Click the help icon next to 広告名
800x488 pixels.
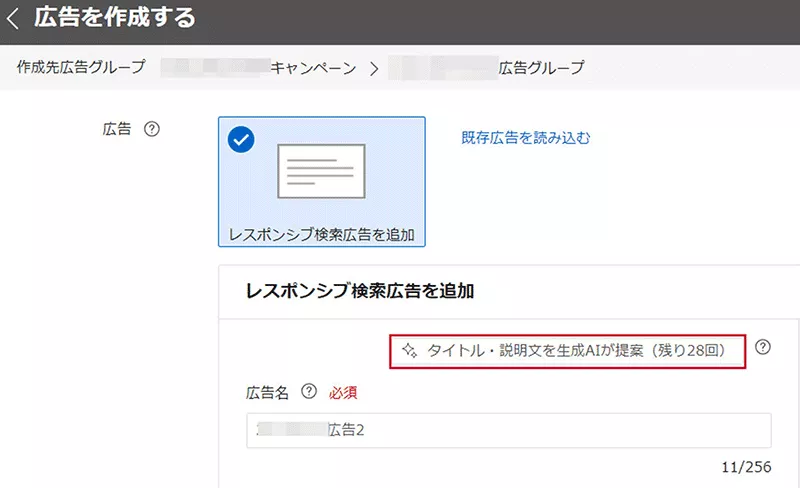tap(308, 392)
